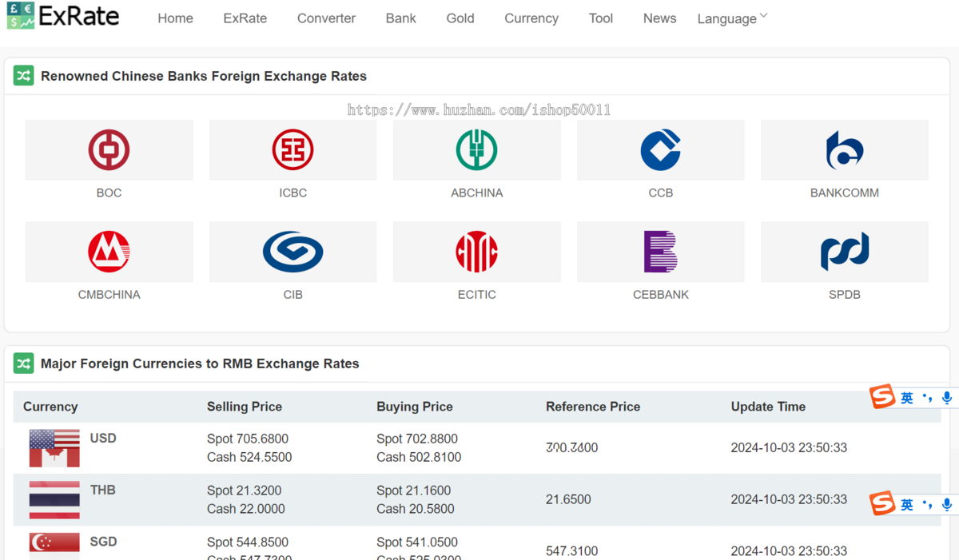This screenshot has height=560, width=959.
Task: Open the Currency menu item
Action: [x=531, y=18]
